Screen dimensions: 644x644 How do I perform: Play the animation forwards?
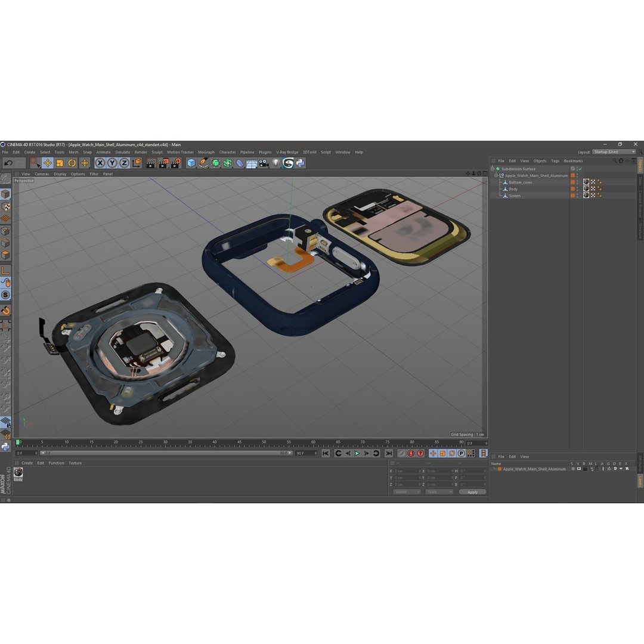coord(357,453)
